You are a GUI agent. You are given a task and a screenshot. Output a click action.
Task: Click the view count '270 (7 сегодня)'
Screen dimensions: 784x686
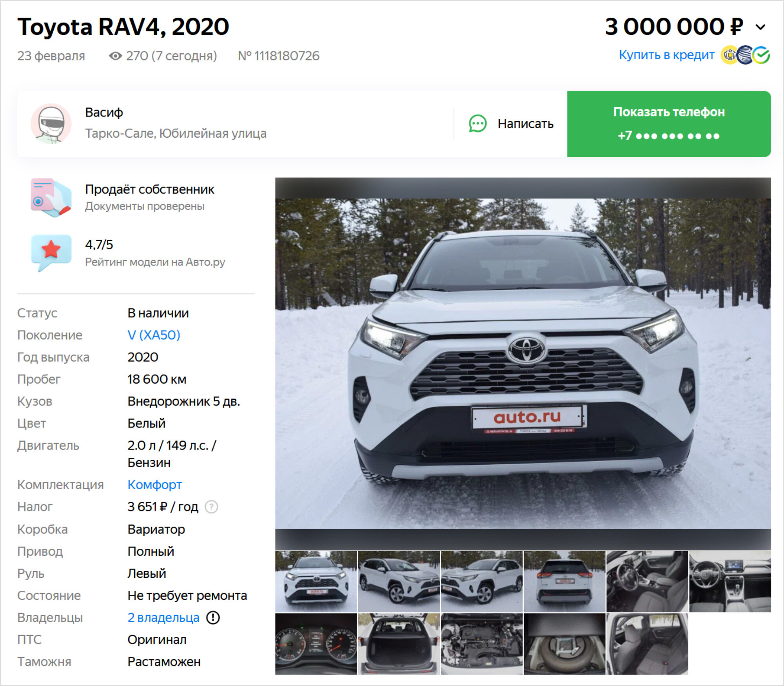(x=171, y=56)
